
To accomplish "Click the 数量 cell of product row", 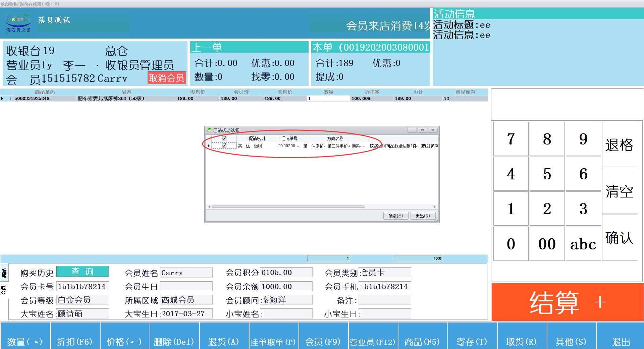I will [x=328, y=99].
